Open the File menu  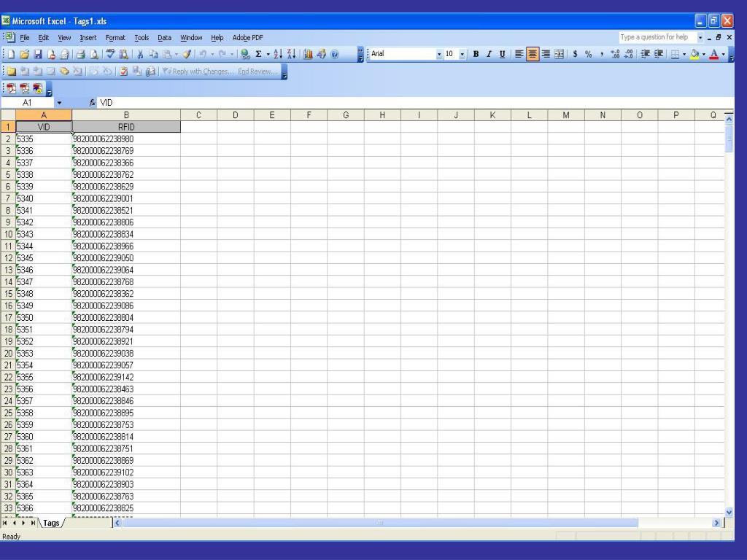(x=24, y=38)
